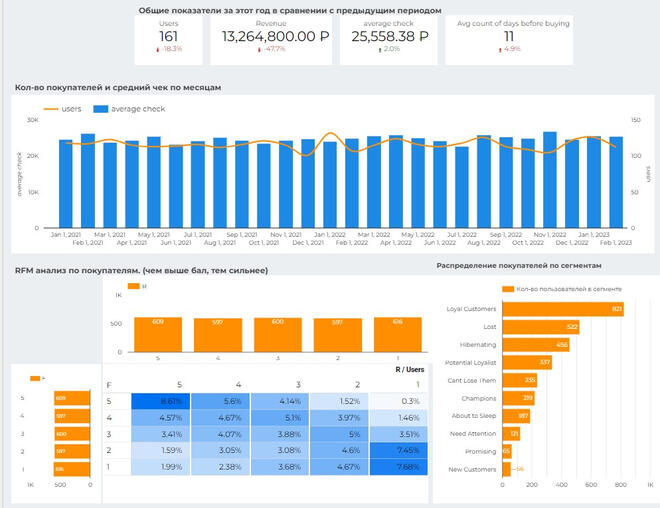Select the Hibernating segment bar
Screen dimensions: 660x508
click(x=536, y=345)
